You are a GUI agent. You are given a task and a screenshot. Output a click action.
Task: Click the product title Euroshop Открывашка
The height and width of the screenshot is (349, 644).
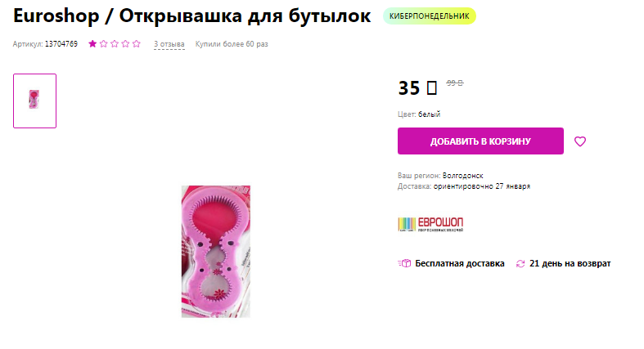[192, 16]
